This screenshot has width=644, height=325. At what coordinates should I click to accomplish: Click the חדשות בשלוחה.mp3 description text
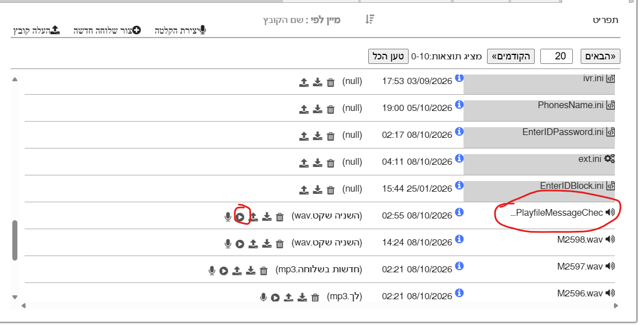point(319,270)
